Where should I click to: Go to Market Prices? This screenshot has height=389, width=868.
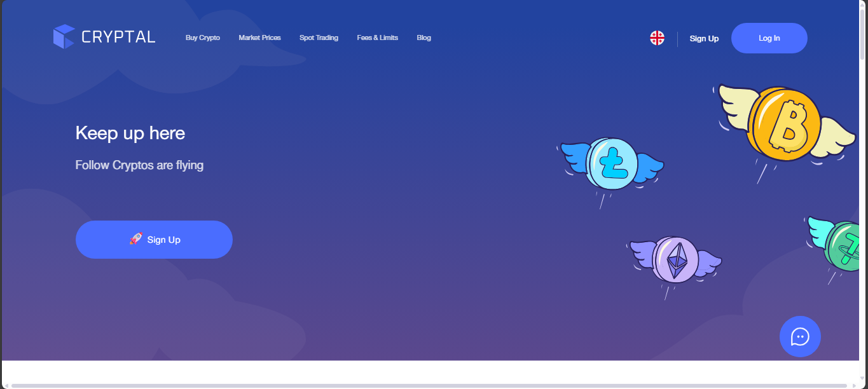[259, 38]
